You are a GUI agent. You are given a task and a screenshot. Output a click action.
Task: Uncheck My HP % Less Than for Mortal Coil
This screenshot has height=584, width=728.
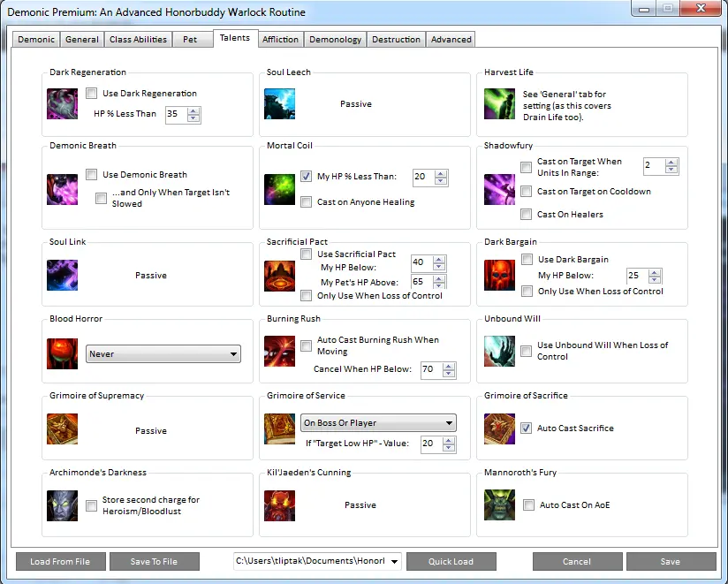pos(306,177)
